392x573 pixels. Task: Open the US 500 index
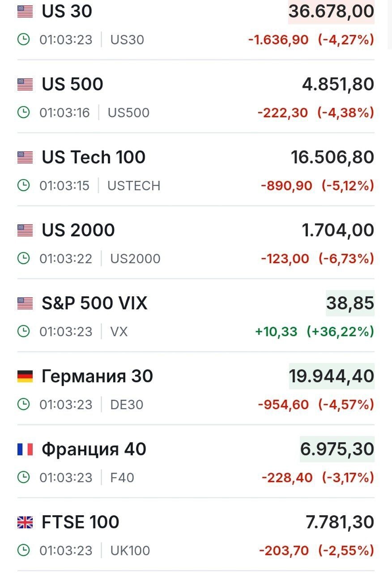[x=72, y=84]
